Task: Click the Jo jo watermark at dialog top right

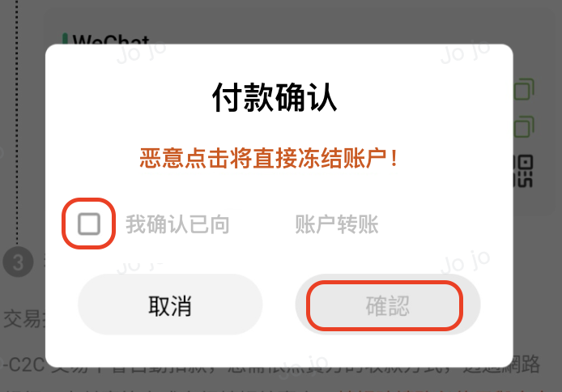Action: [465, 53]
